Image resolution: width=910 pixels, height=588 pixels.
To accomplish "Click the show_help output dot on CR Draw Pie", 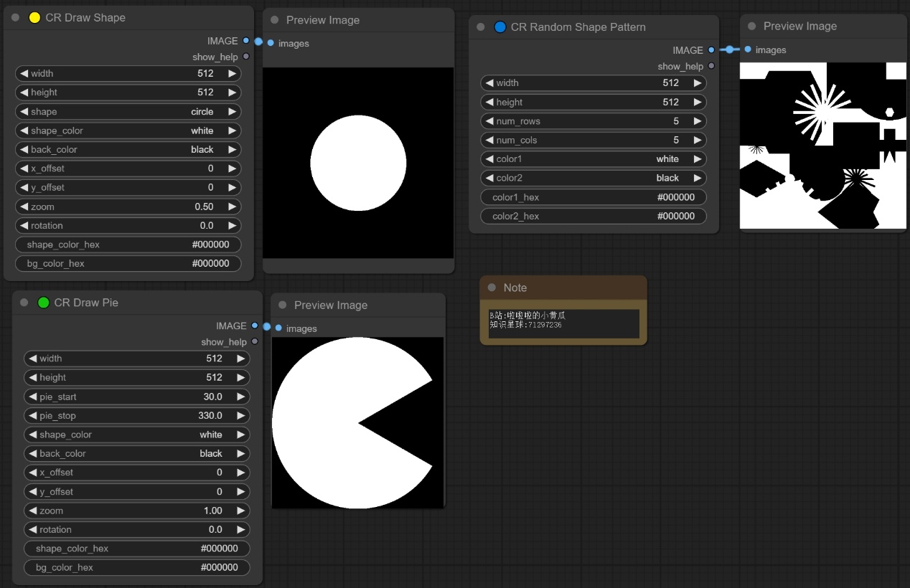I will pos(254,342).
